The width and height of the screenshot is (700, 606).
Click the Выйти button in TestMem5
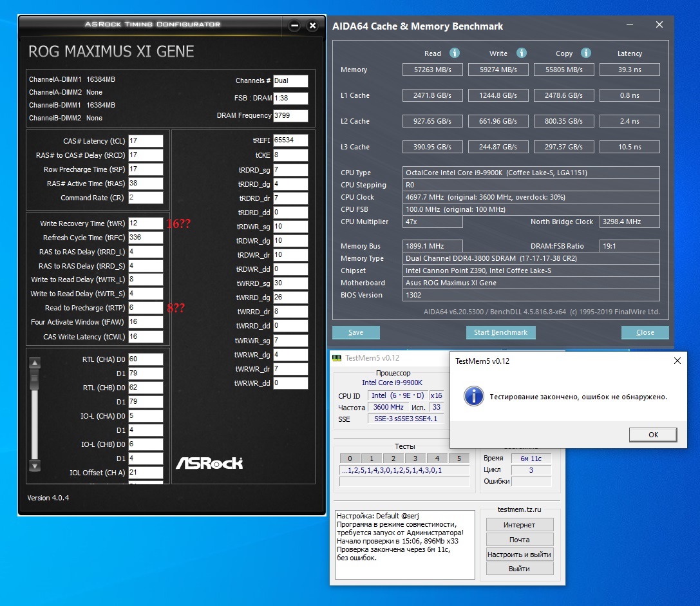519,569
